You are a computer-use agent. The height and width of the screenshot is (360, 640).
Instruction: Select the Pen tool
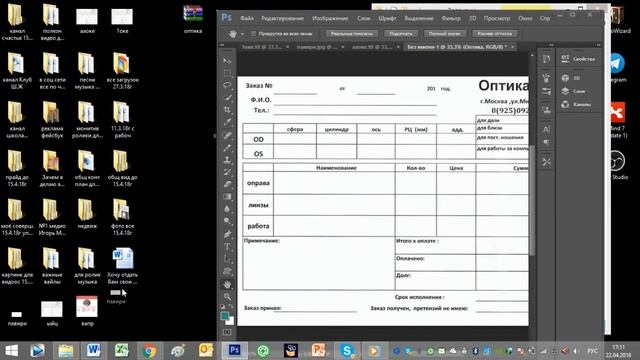[227, 234]
